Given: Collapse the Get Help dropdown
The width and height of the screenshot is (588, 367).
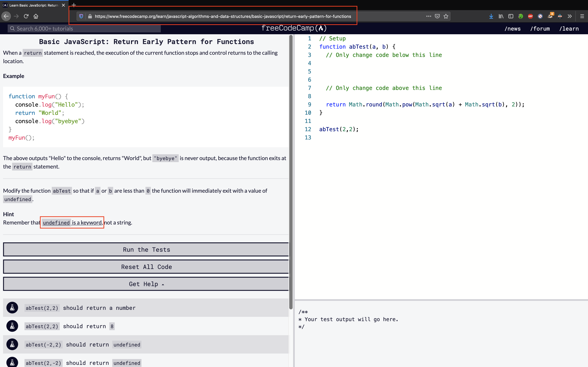Looking at the screenshot, I should (146, 284).
